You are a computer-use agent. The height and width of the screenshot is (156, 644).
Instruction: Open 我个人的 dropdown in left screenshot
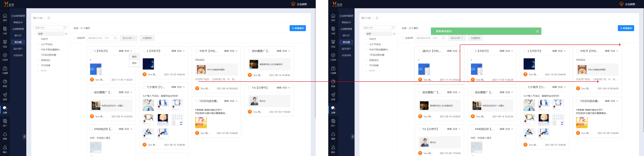coord(40,18)
